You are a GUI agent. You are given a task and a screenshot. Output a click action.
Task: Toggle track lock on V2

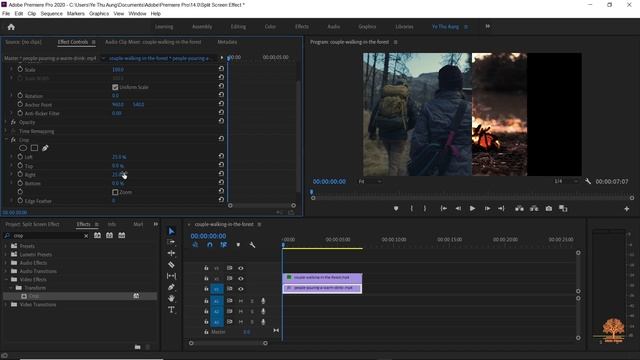click(x=206, y=278)
